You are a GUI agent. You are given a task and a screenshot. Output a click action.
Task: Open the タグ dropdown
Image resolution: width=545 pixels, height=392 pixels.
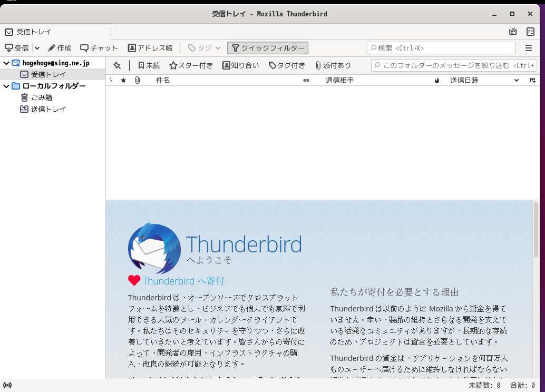(x=204, y=48)
